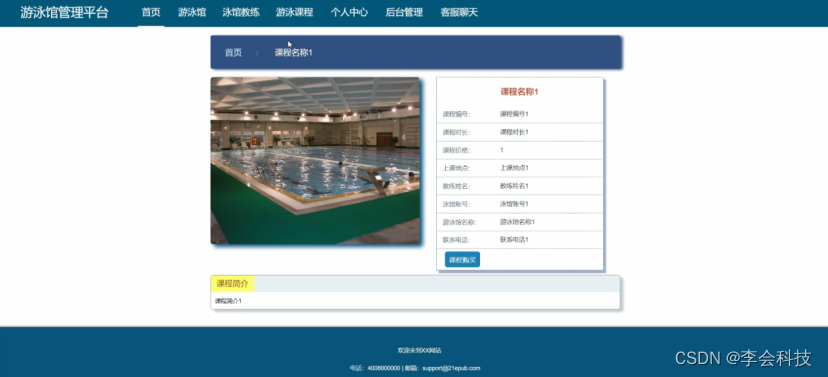The height and width of the screenshot is (377, 828).
Task: Click the value 泳馆账号1
Action: pyautogui.click(x=514, y=204)
